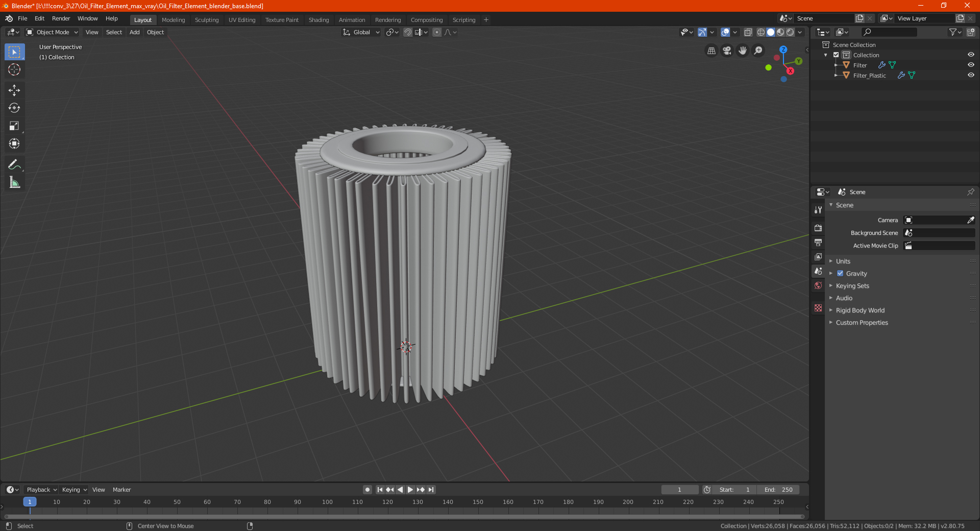This screenshot has width=980, height=531.
Task: Switch to the Shading workspace tab
Action: pyautogui.click(x=318, y=20)
